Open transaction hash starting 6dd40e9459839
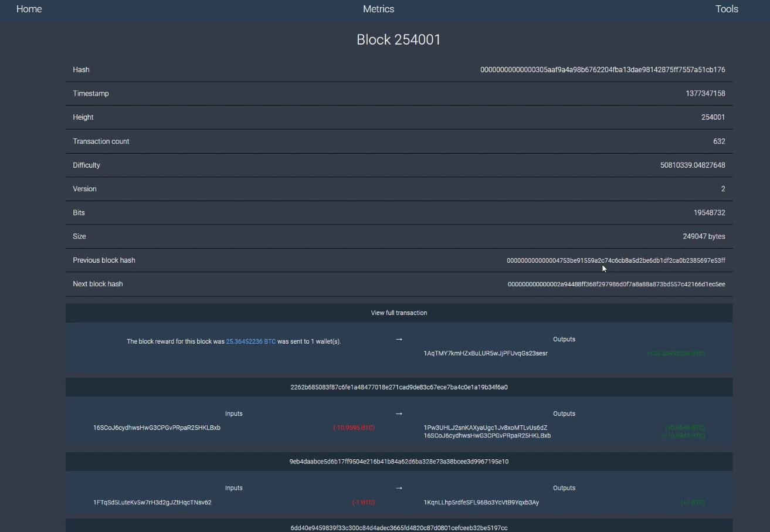This screenshot has height=532, width=770. click(399, 528)
